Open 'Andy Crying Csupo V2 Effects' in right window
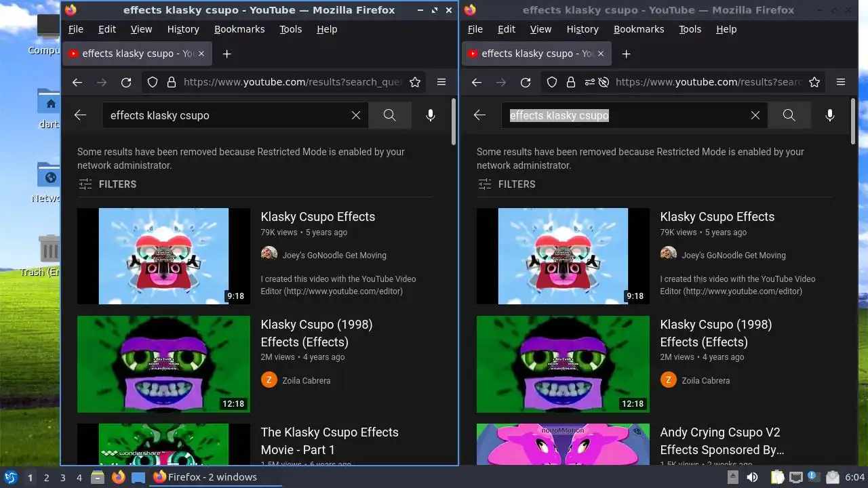 point(722,441)
